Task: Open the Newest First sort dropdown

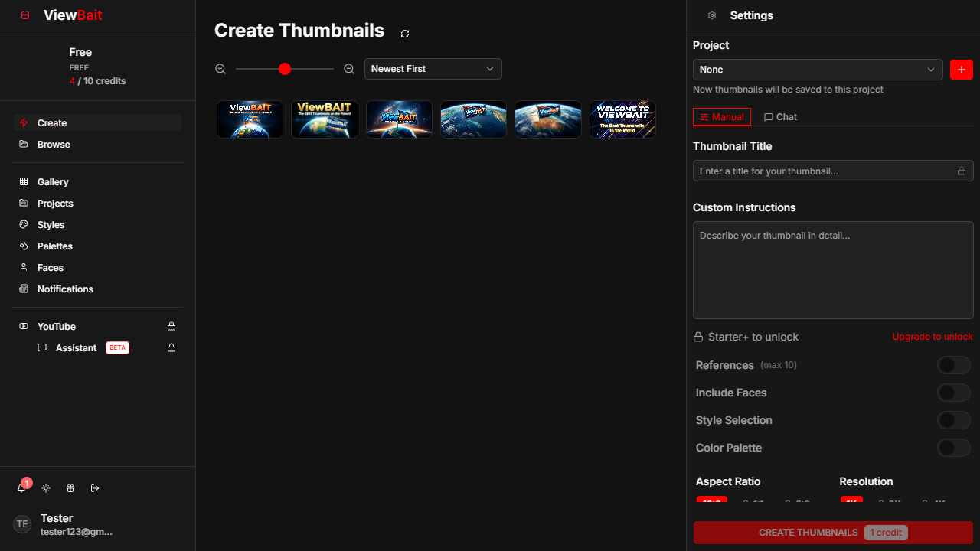Action: click(433, 69)
